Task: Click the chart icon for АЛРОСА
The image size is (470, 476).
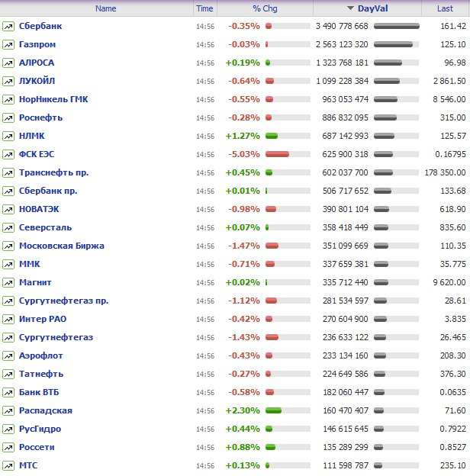Action: click(8, 63)
